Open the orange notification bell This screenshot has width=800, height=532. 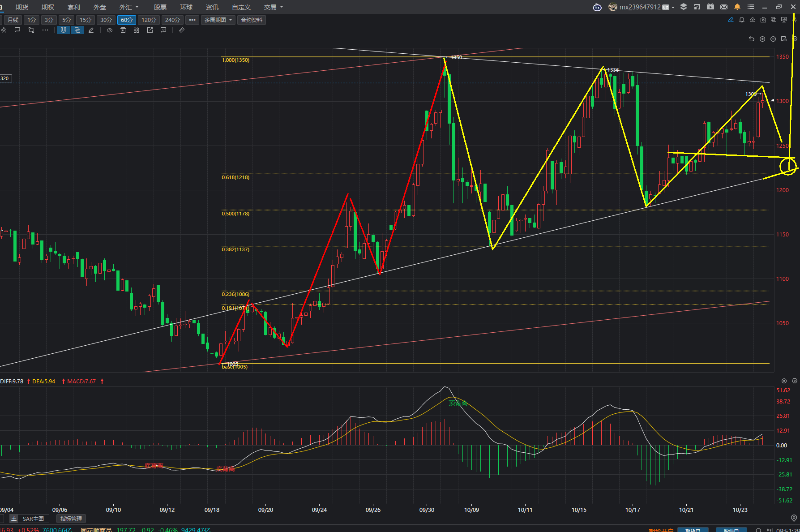pyautogui.click(x=737, y=7)
